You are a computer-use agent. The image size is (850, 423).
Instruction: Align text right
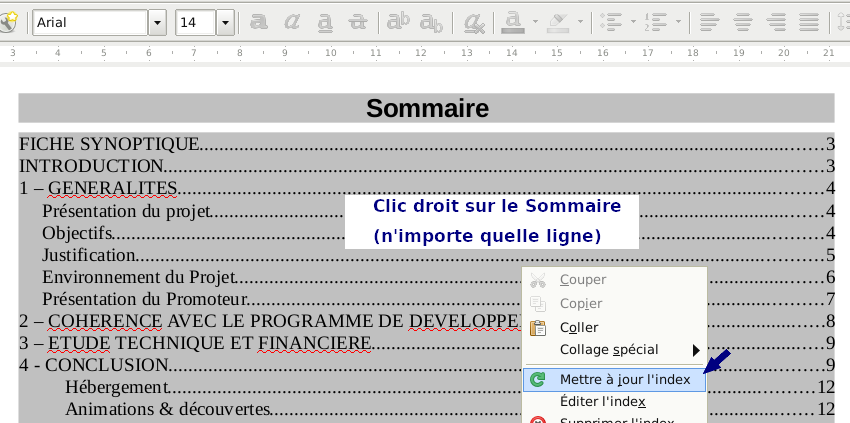[x=776, y=22]
